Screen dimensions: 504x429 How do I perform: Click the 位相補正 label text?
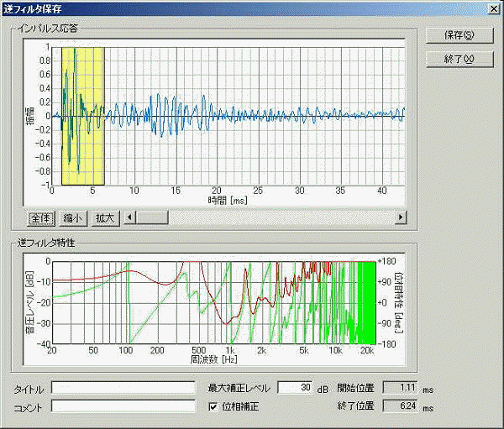(240, 406)
